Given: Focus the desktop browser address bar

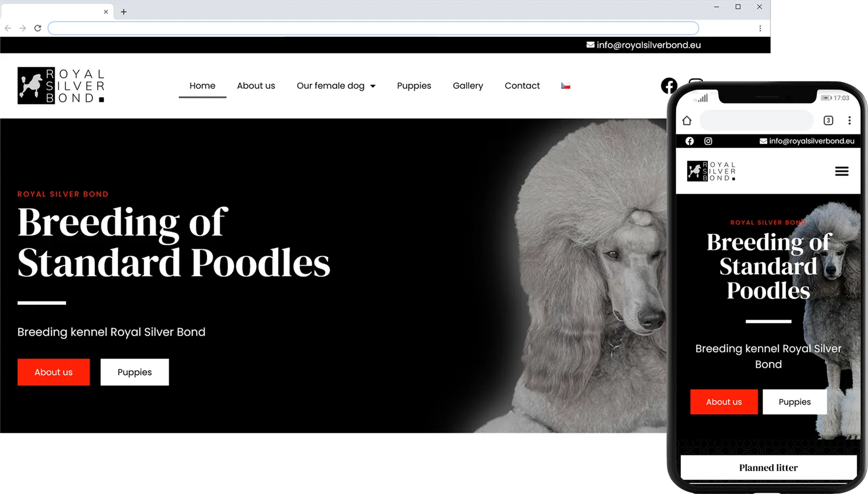Looking at the screenshot, I should [x=373, y=28].
